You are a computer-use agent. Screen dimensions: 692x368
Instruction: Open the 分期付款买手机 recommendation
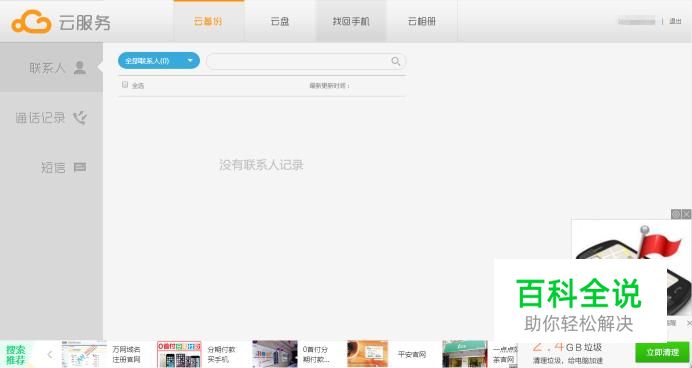pyautogui.click(x=222, y=354)
